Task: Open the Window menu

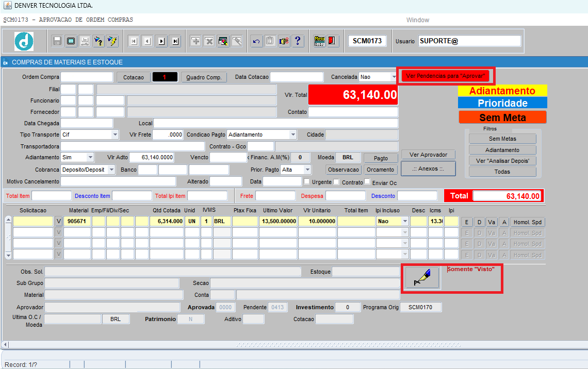Action: [x=418, y=20]
